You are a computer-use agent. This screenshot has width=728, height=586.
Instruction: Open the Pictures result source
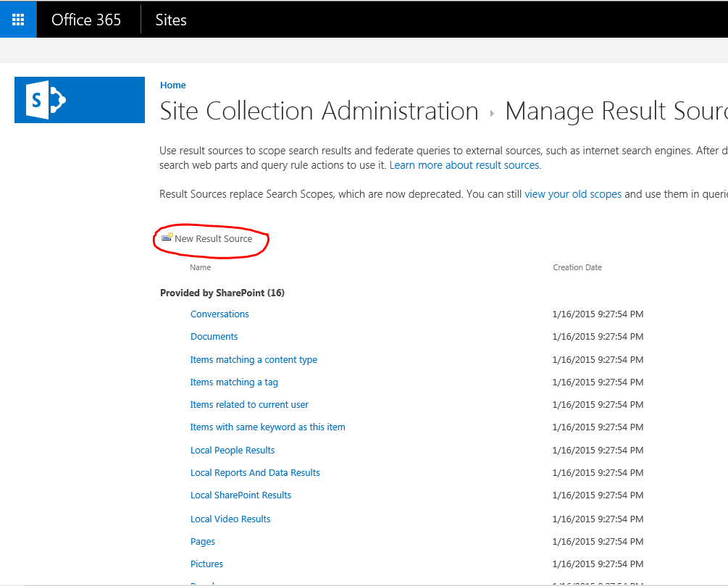click(206, 564)
